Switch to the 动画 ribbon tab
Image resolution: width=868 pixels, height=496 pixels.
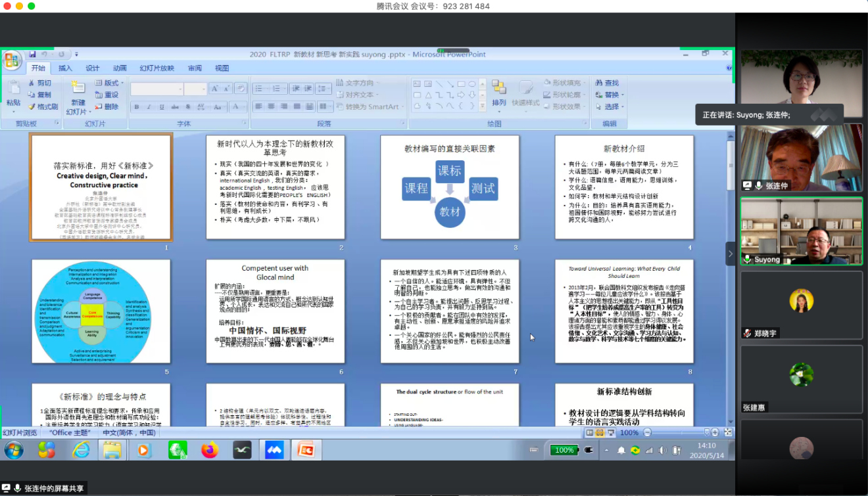coord(119,68)
